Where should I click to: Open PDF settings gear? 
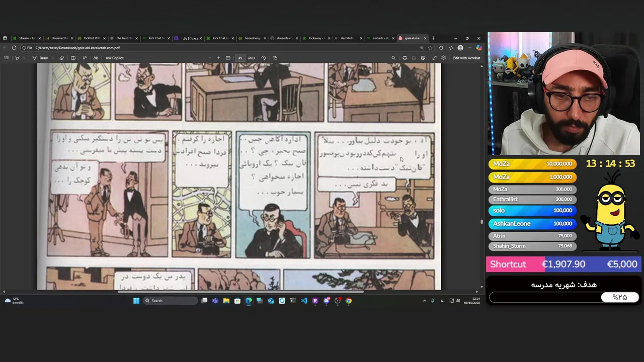[443, 58]
